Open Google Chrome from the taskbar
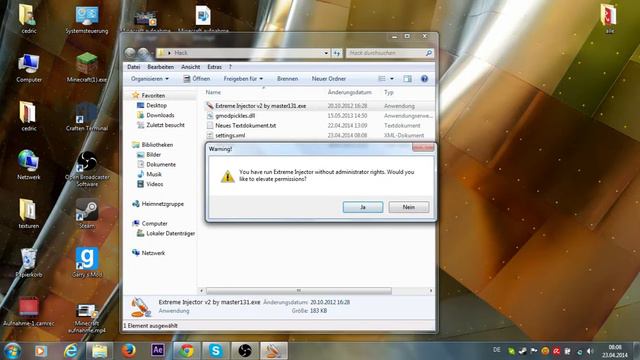This screenshot has height=360, width=640. [187, 351]
